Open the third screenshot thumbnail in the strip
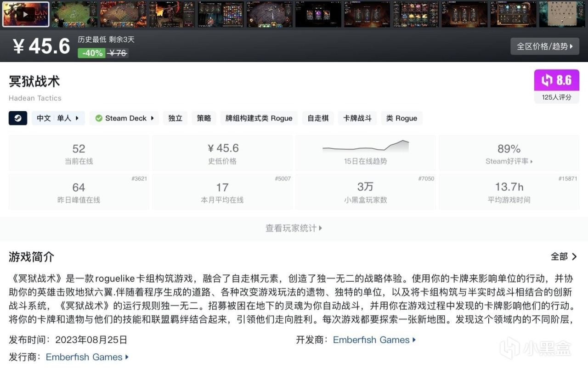Screen dimensions: 588x369 [x=123, y=14]
